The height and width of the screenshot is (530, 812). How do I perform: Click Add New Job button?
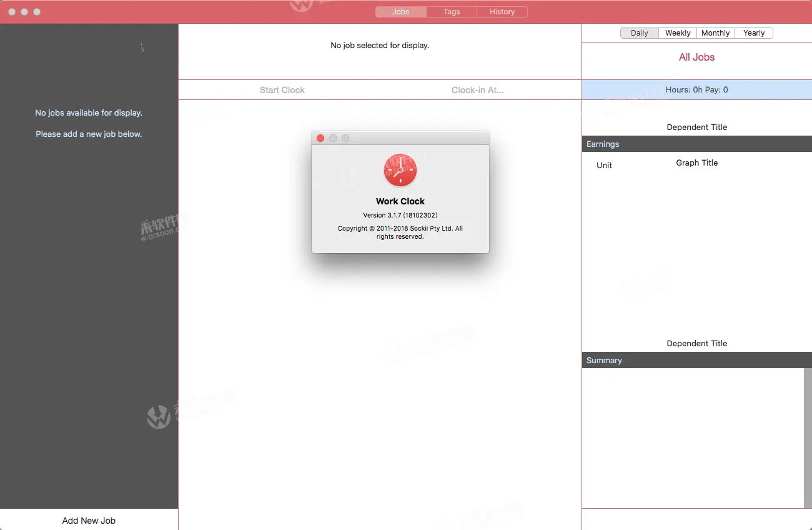pyautogui.click(x=89, y=520)
